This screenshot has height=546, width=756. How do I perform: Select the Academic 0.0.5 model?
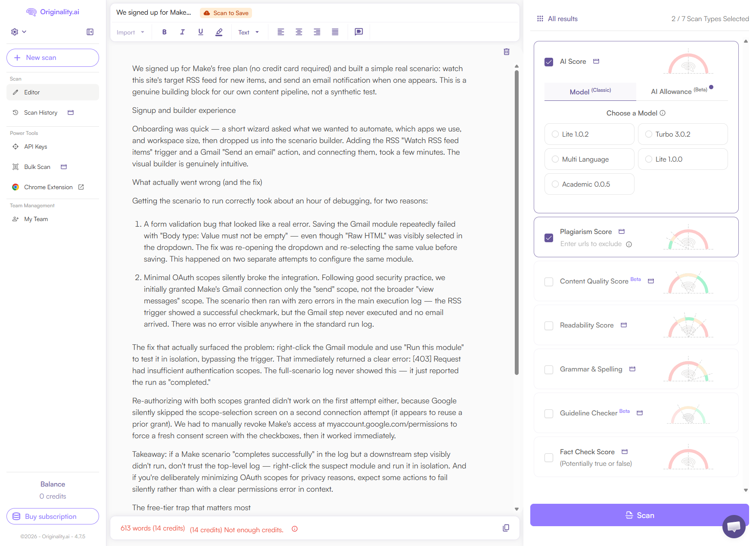(589, 184)
